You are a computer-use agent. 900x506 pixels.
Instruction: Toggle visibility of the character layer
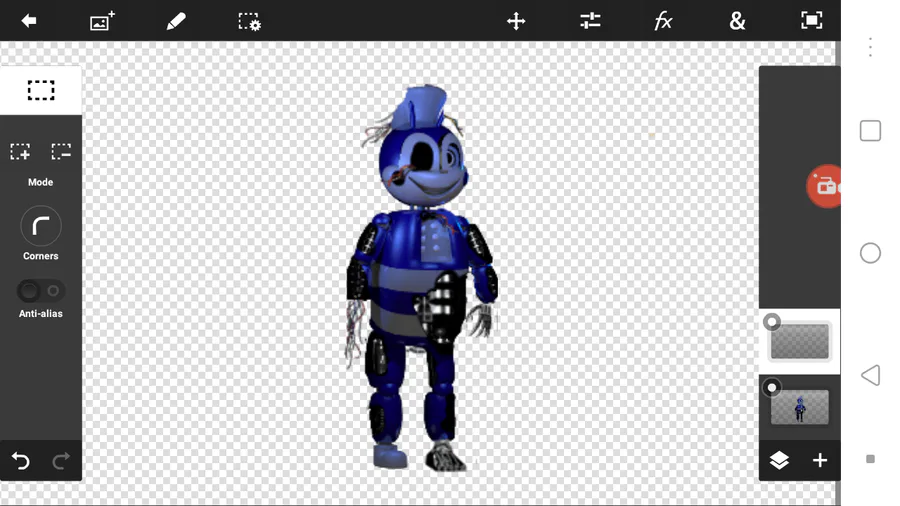(x=772, y=388)
